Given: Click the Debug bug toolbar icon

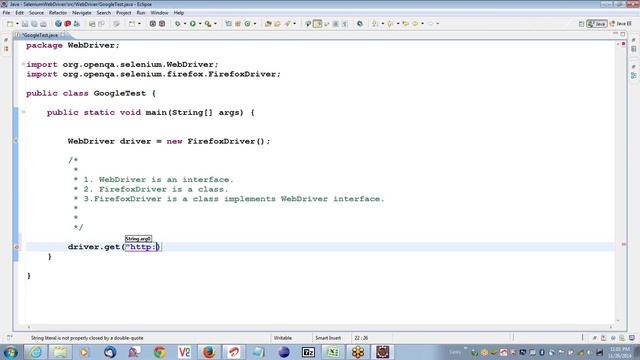Looking at the screenshot, I should click(178, 24).
